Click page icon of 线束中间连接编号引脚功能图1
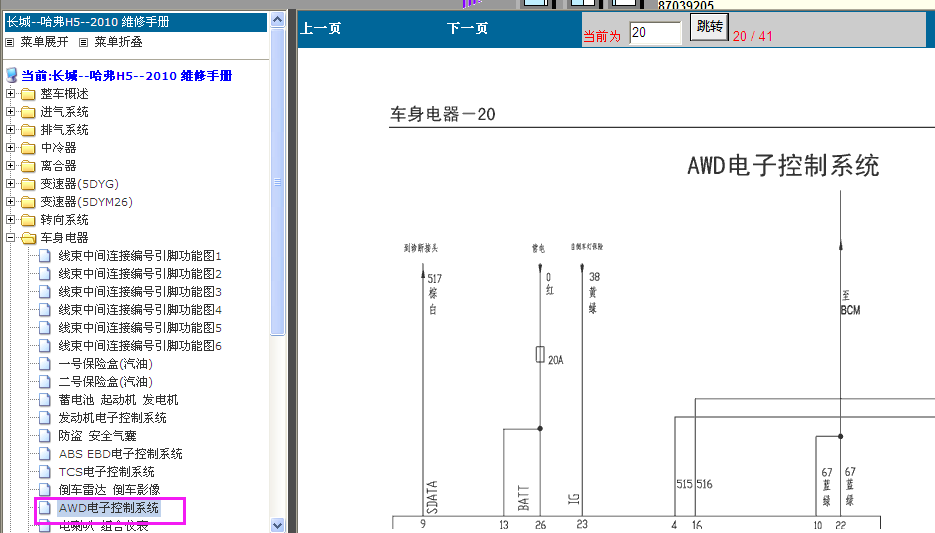 click(45, 256)
